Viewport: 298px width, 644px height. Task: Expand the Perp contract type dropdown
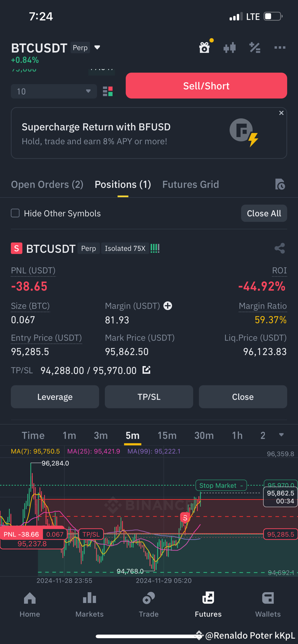(97, 47)
